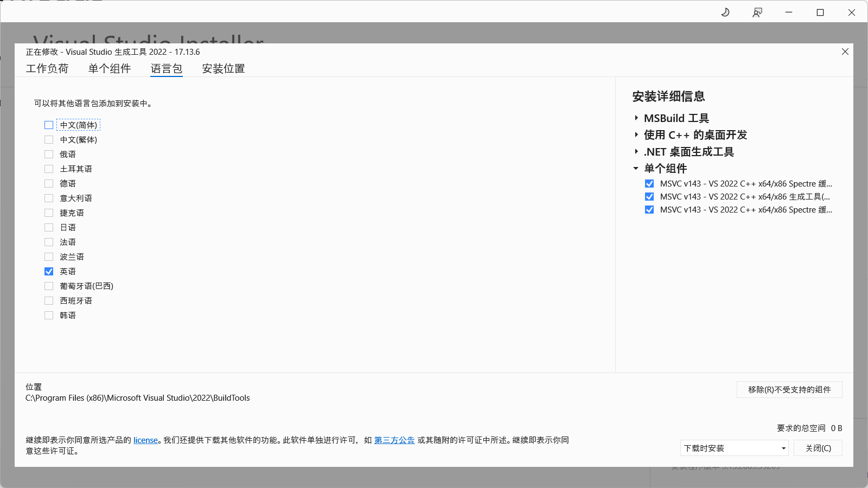The image size is (868, 488).
Task: Check the 中文(简体) language pack
Action: (49, 125)
